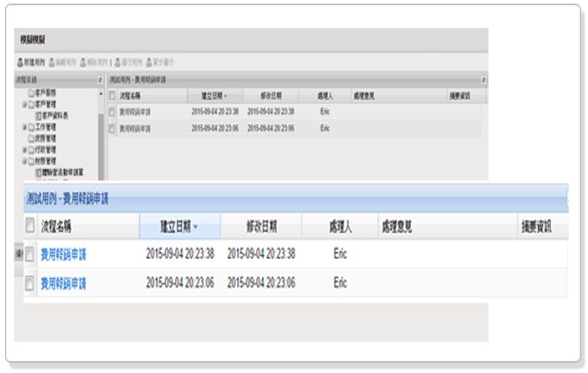
Task: Click the 單步運行 toolbar icon
Action: (x=150, y=62)
